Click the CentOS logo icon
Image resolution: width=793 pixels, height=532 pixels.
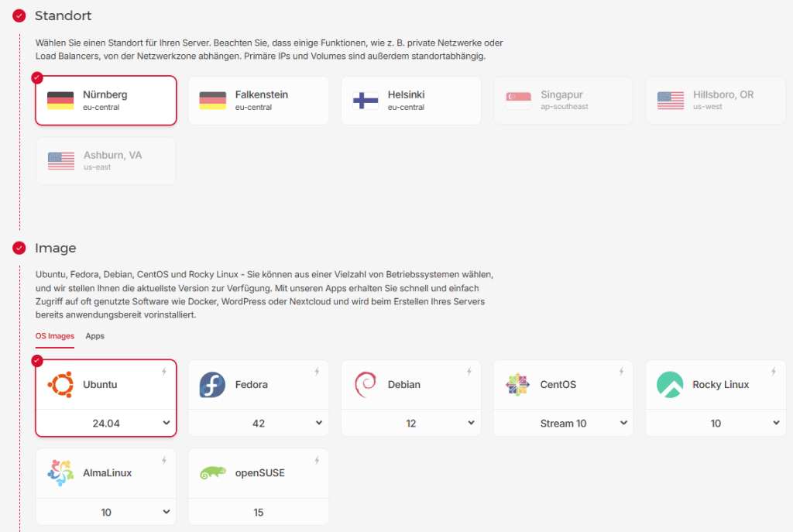[517, 385]
